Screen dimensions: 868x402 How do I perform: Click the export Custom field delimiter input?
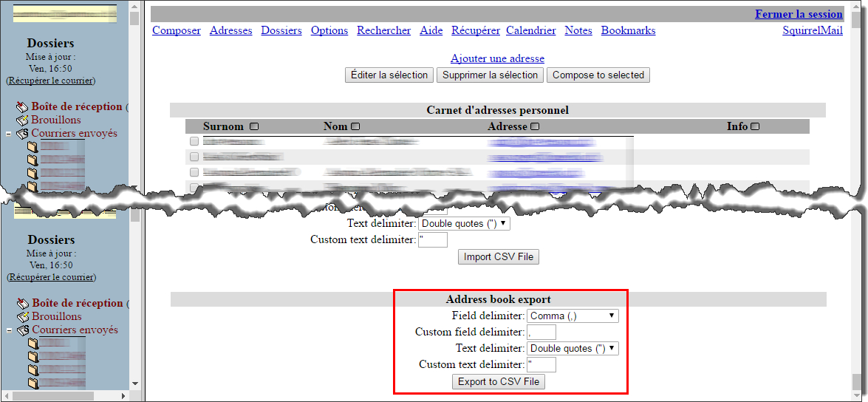click(541, 332)
